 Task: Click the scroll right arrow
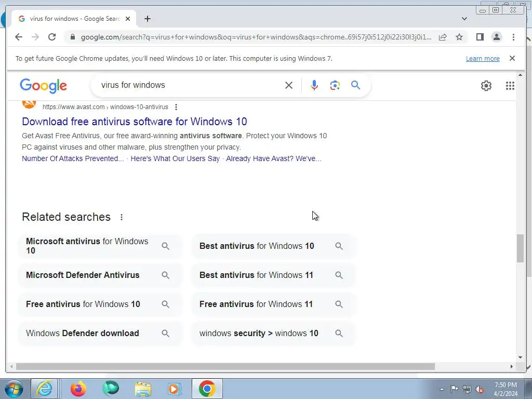click(512, 366)
